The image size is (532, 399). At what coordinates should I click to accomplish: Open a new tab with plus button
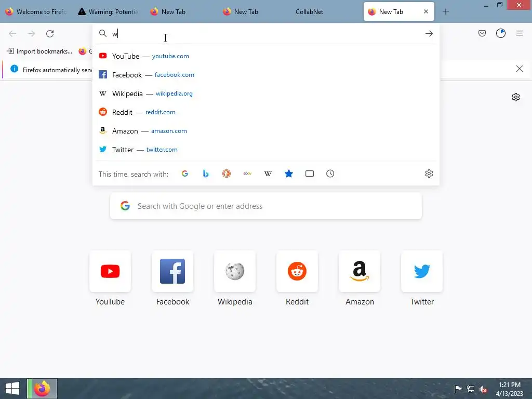pos(445,12)
